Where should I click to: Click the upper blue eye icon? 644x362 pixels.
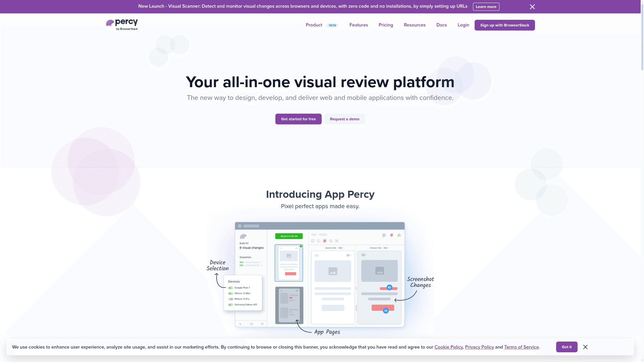389,288
